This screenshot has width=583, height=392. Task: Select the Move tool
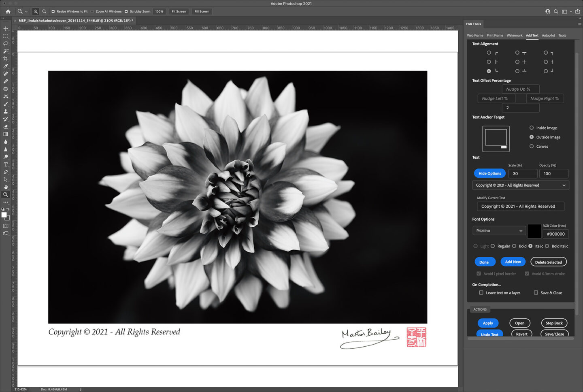6,29
